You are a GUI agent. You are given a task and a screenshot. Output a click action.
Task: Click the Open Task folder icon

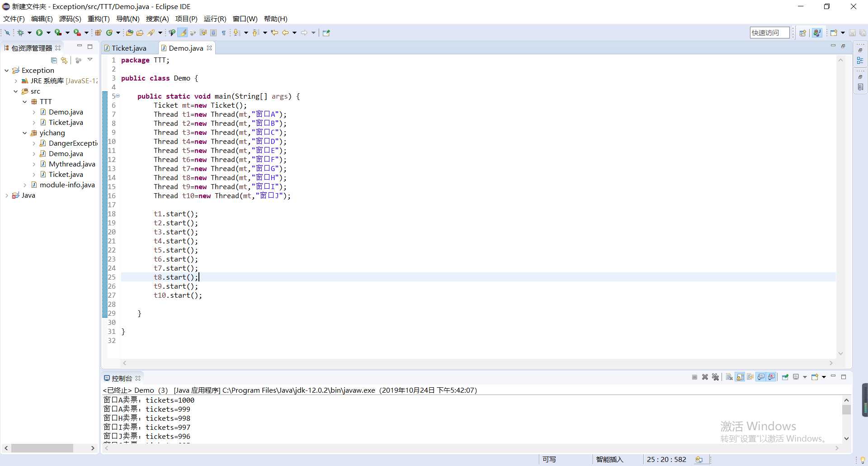[x=140, y=33]
